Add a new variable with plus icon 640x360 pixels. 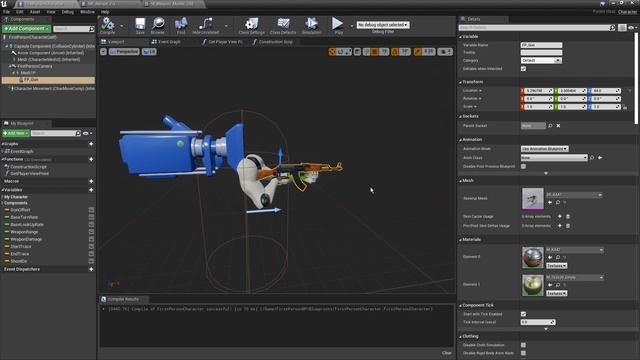[x=91, y=190]
